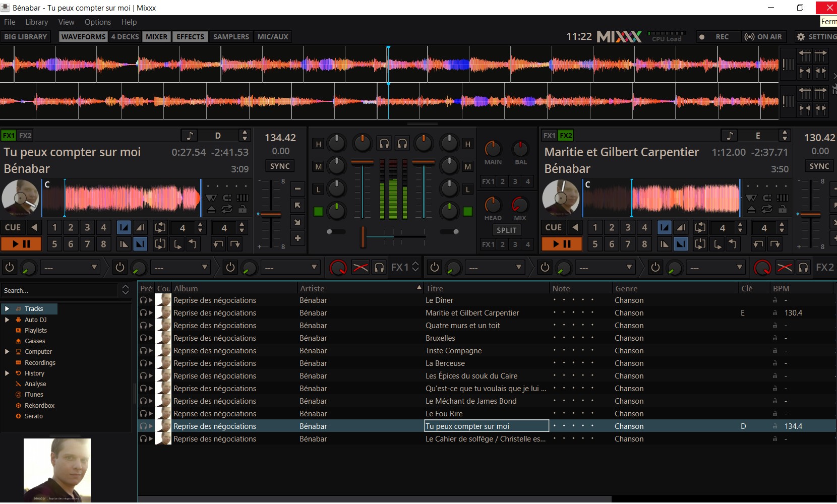Click FX1 mix mode crossed-lines icon
Viewport: 837px width, 504px height.
(360, 267)
